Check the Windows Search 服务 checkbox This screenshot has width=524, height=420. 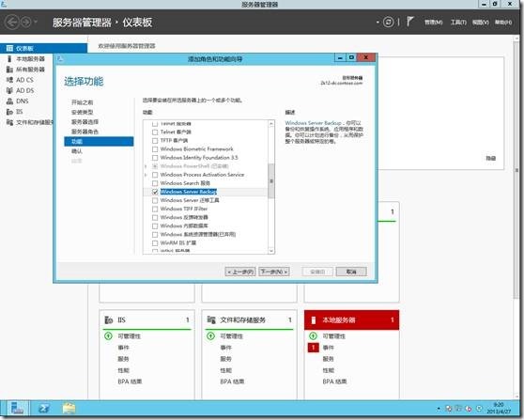coord(155,183)
